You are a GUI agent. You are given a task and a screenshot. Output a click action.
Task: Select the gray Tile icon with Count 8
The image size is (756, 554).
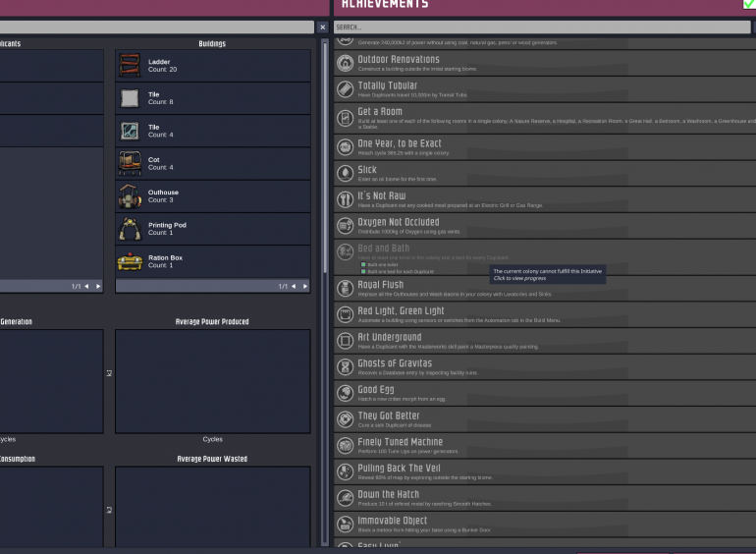point(130,98)
